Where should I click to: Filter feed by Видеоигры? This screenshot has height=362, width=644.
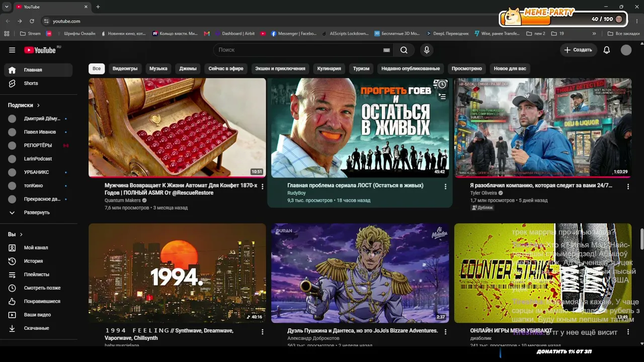click(125, 68)
